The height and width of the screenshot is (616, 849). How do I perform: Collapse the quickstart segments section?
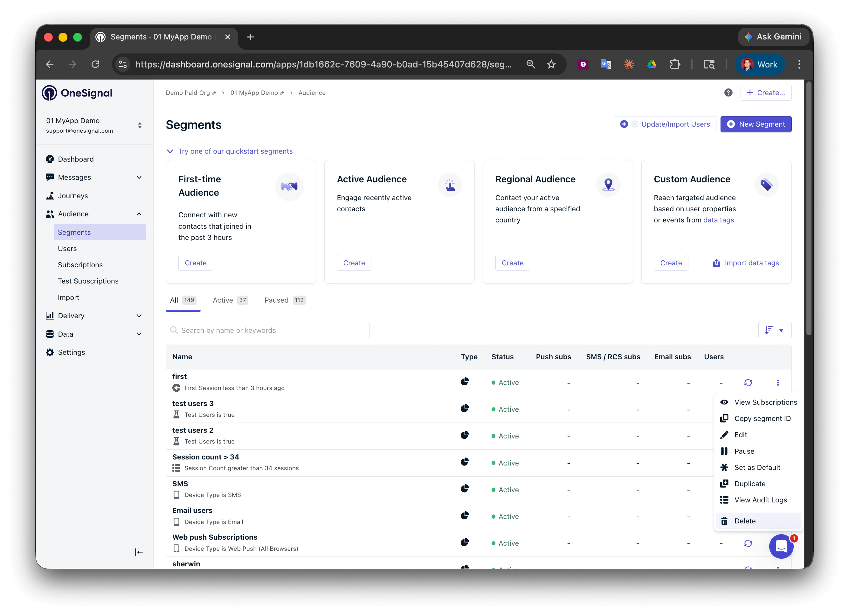click(169, 151)
